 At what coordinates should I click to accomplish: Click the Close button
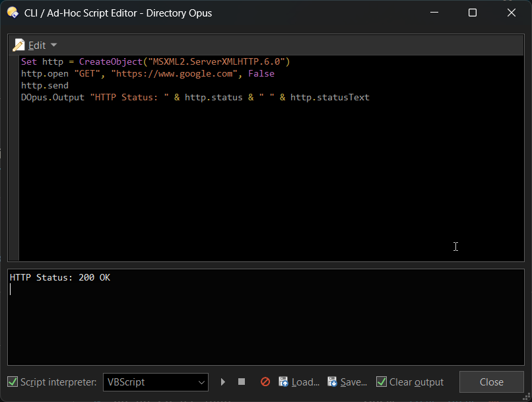click(x=491, y=382)
